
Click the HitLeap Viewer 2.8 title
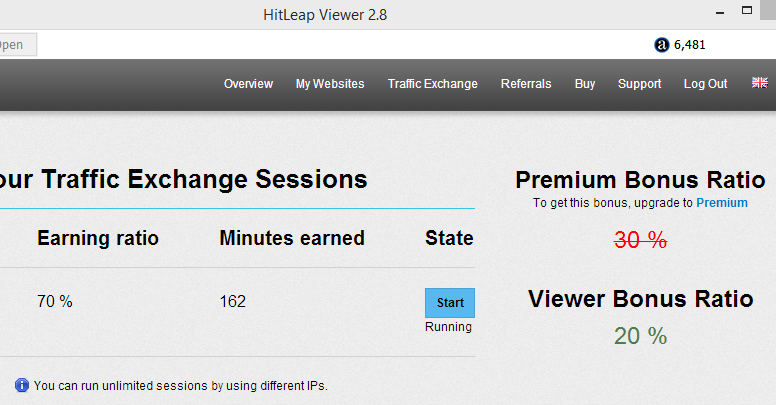click(x=325, y=15)
